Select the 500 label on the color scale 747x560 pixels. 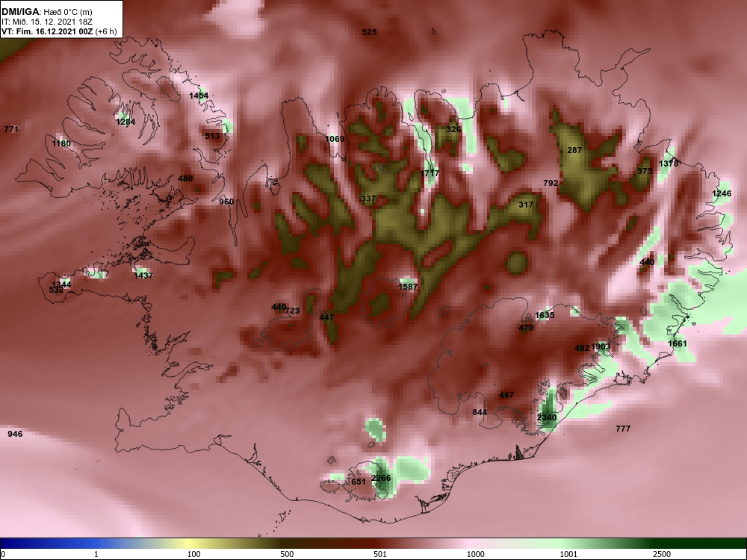coord(287,554)
